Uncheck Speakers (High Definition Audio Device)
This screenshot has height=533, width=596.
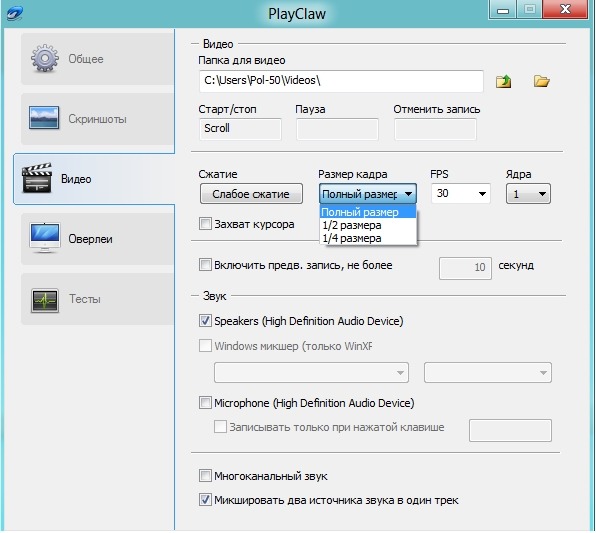pos(205,321)
